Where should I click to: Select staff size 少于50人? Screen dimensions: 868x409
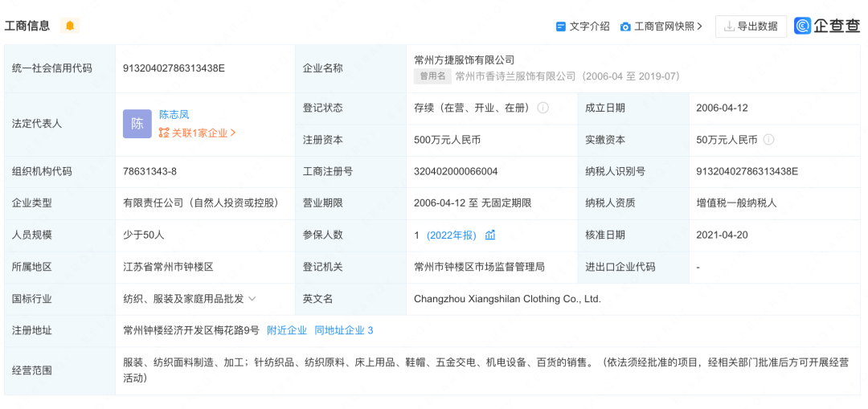[143, 235]
